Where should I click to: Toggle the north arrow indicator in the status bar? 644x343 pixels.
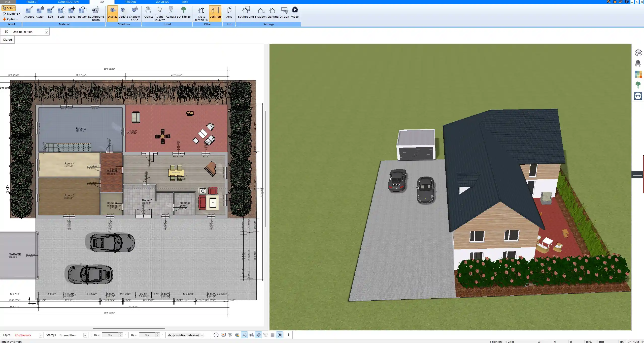pos(279,335)
